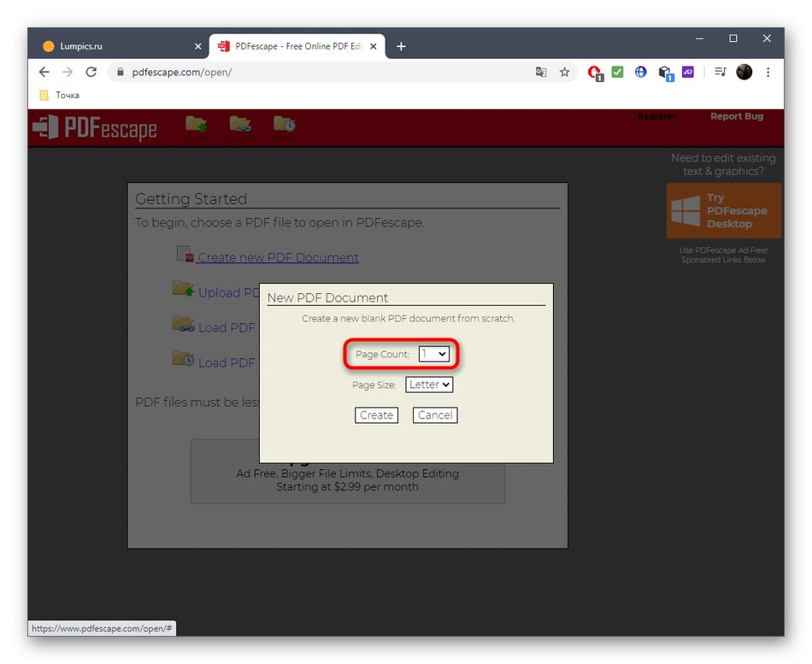Click the cube extension icon with badge
The image size is (812, 664).
point(666,73)
